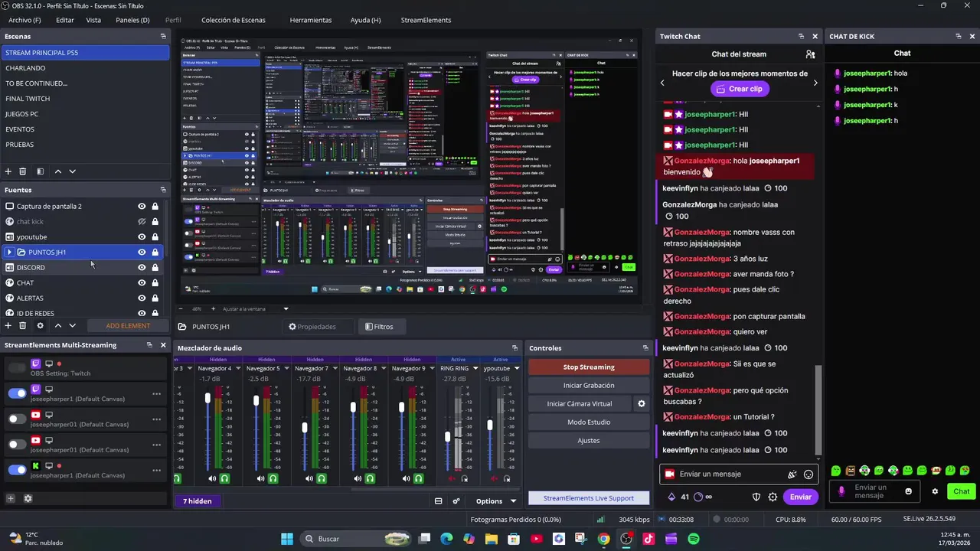Enable Modo Estudio
This screenshot has height=551, width=980.
pyautogui.click(x=589, y=422)
